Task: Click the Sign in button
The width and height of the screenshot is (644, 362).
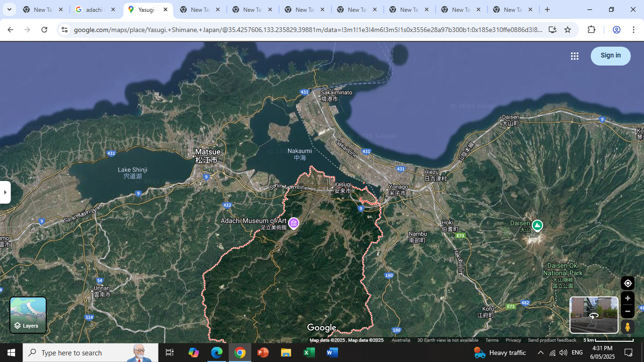Action: tap(611, 56)
